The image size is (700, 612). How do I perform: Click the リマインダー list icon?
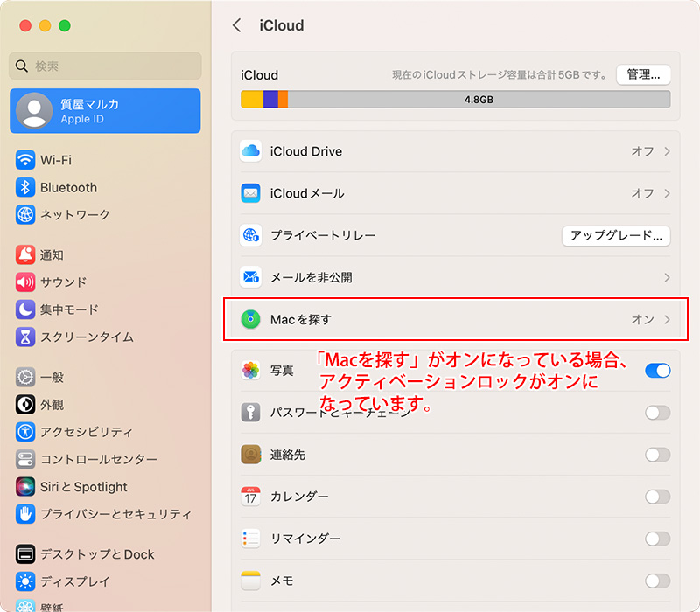click(x=251, y=539)
